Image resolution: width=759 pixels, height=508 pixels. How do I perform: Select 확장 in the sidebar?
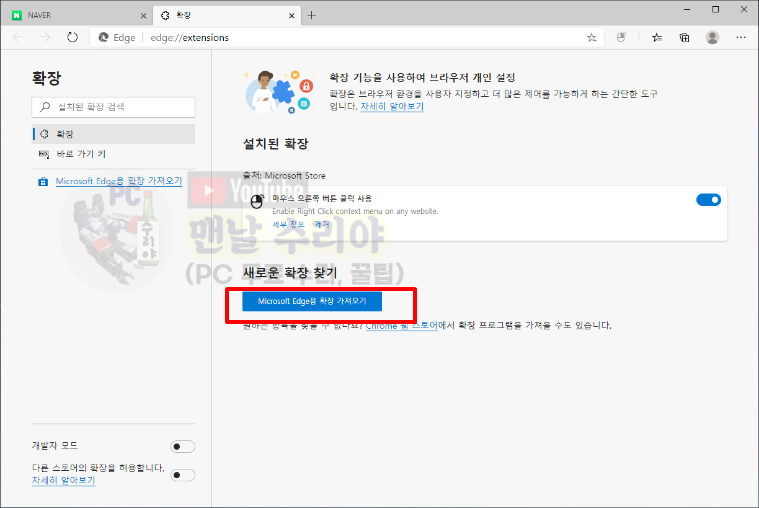click(114, 134)
